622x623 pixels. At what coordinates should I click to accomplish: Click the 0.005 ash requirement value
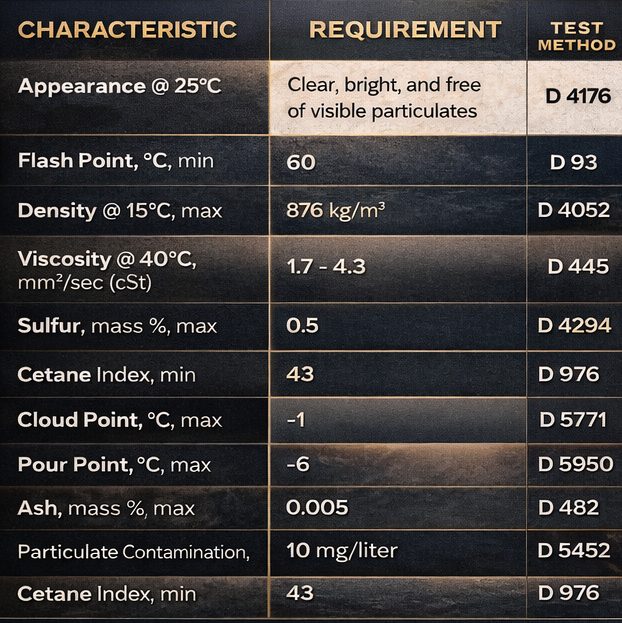[317, 508]
